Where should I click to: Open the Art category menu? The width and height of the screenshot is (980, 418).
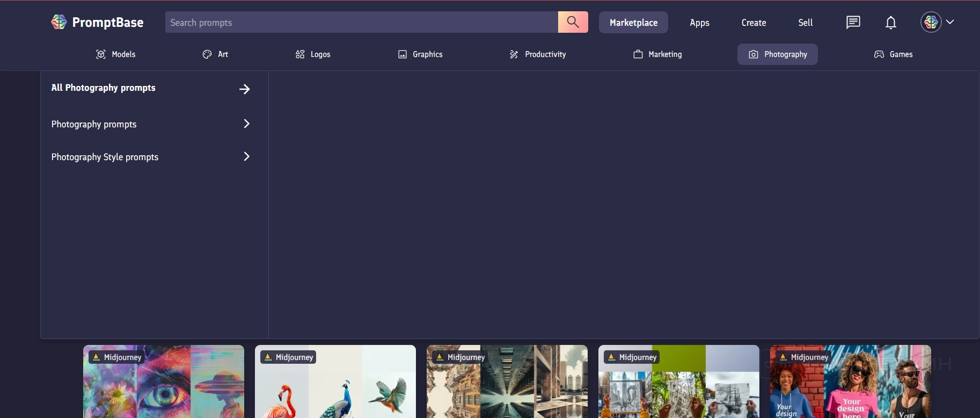[x=215, y=54]
